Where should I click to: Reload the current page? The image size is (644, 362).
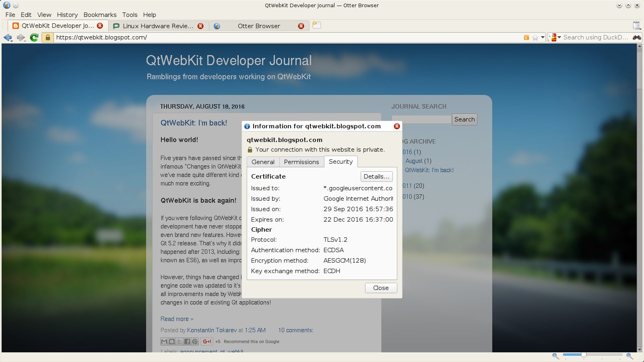click(34, 37)
